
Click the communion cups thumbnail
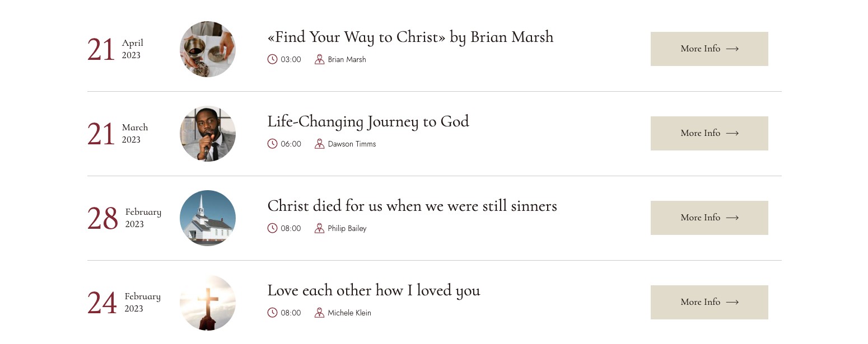click(x=208, y=49)
